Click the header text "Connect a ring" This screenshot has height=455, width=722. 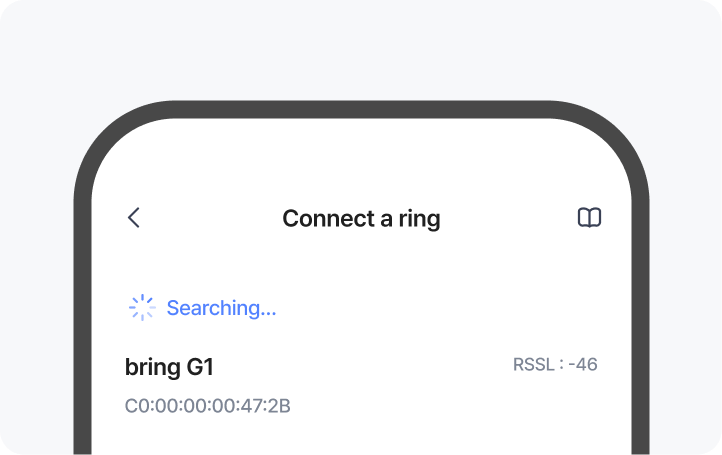[361, 218]
